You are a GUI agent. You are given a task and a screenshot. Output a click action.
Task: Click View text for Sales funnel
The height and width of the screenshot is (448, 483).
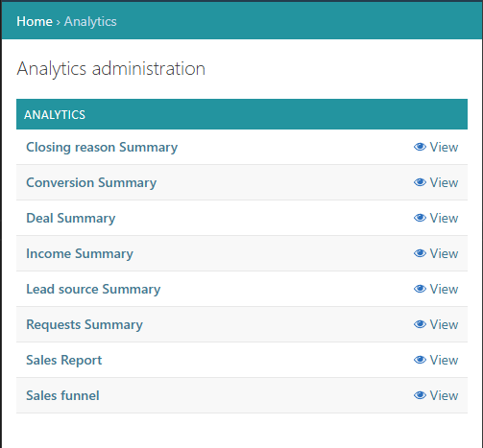coord(444,395)
